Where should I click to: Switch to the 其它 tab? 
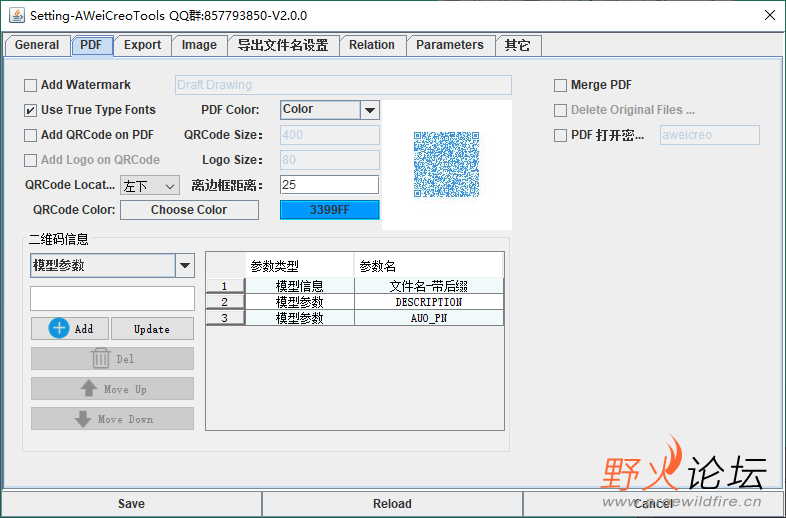point(518,45)
